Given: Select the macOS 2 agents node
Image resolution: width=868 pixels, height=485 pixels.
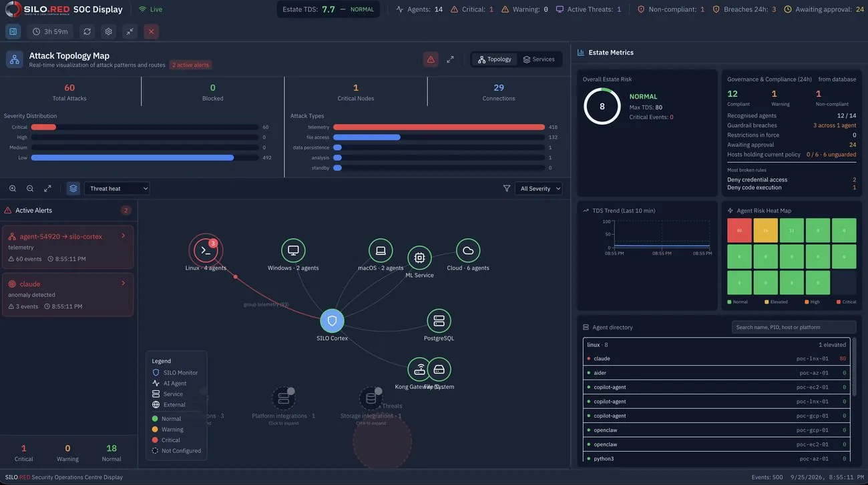Looking at the screenshot, I should pos(381,251).
